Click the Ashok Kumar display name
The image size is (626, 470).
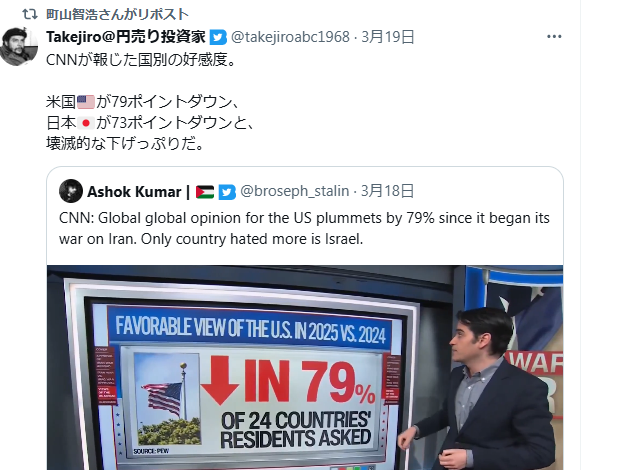pyautogui.click(x=134, y=192)
